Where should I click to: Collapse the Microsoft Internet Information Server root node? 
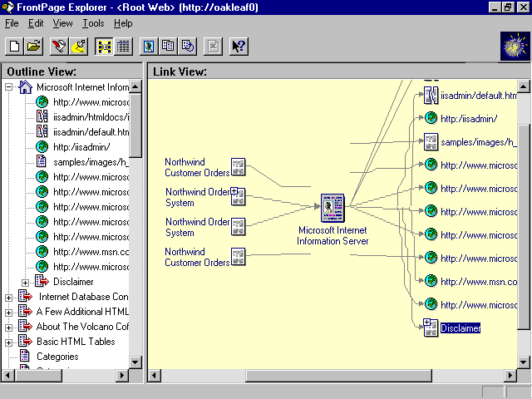tap(9, 87)
